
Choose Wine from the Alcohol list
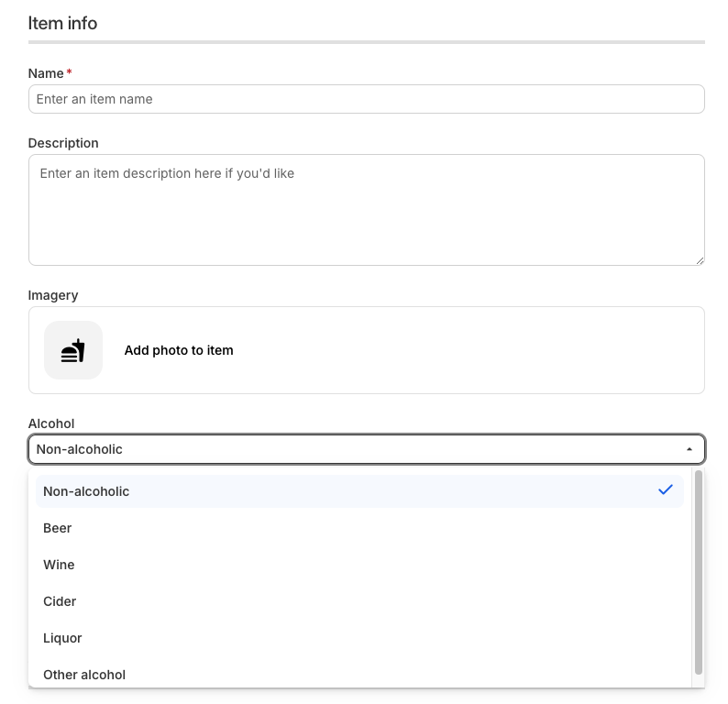pos(359,565)
